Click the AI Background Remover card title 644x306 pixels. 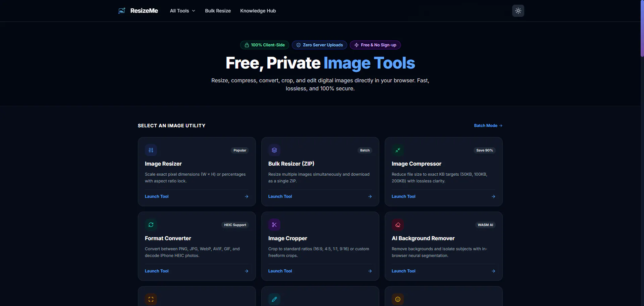(x=423, y=238)
